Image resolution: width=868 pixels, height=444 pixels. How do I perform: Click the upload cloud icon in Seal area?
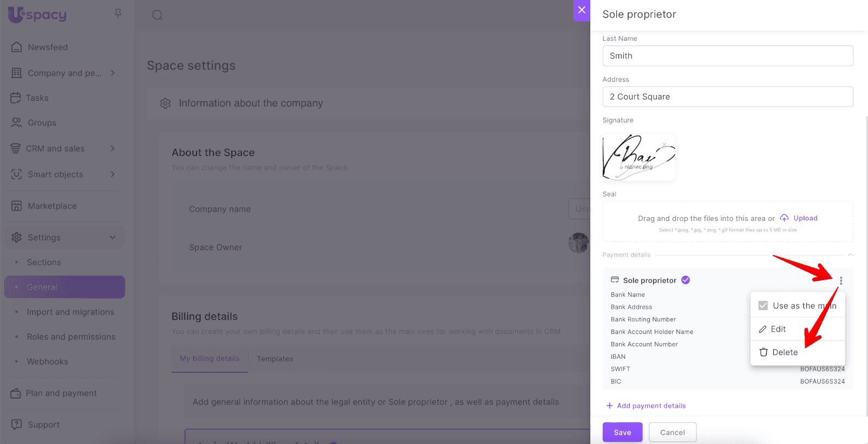[784, 218]
